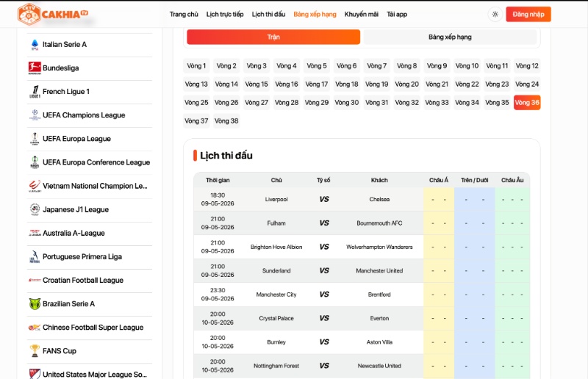Click Aston Villa team name
The width and height of the screenshot is (588, 379).
point(379,342)
